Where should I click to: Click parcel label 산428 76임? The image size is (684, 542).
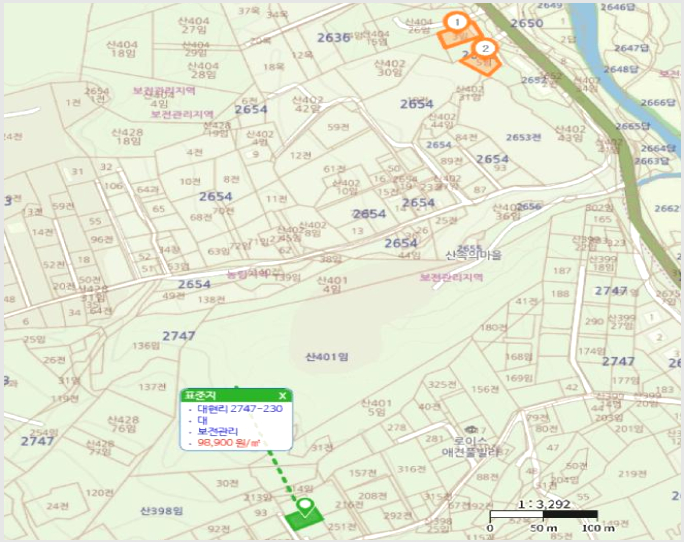[123, 424]
